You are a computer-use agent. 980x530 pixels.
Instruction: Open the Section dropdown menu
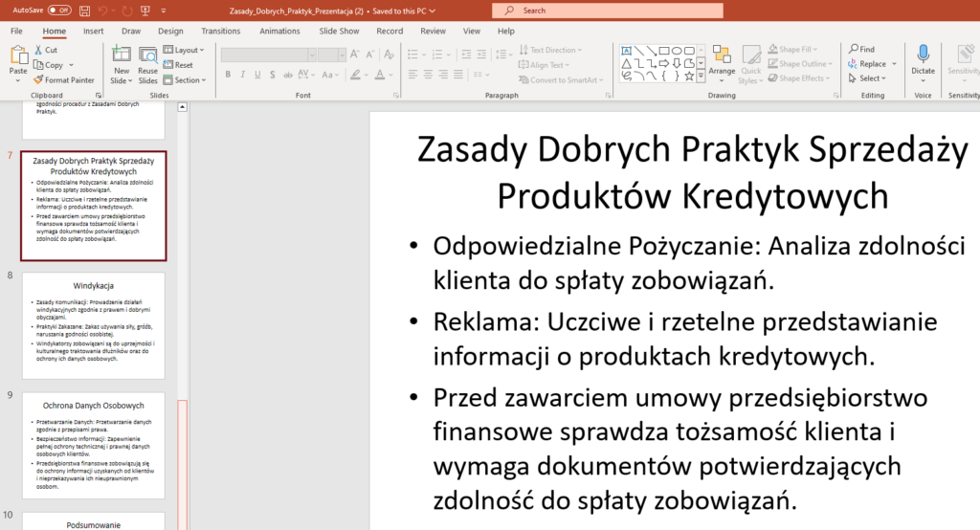click(187, 80)
